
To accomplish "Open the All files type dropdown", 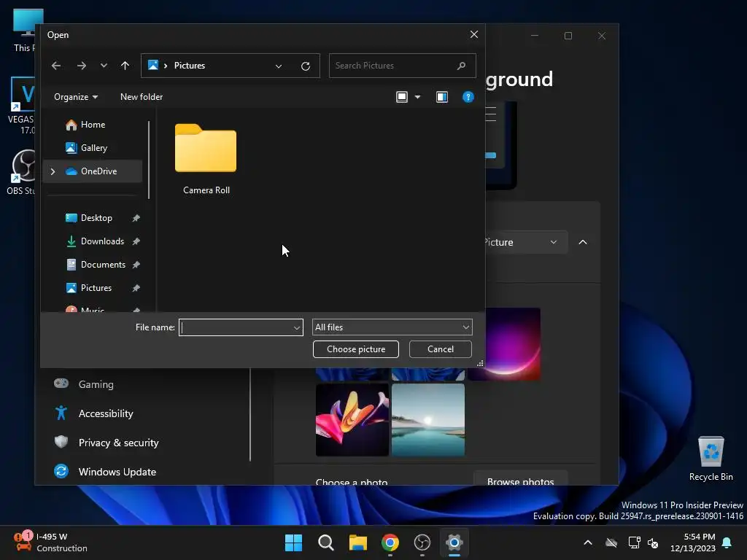I will pos(392,327).
